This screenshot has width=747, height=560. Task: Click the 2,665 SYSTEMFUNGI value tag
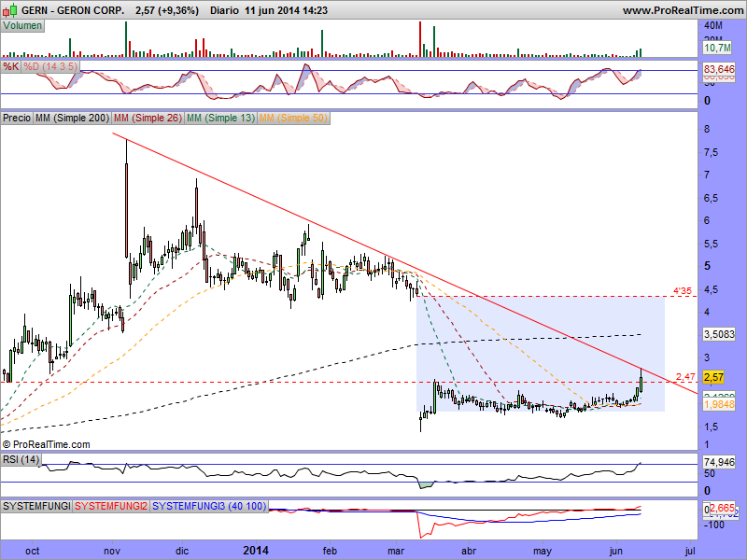(725, 509)
